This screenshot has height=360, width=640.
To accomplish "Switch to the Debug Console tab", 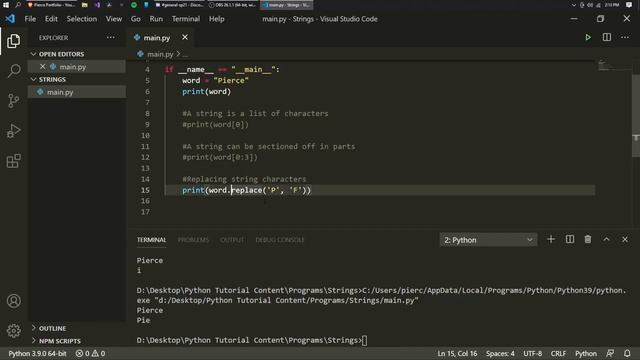I will 280,240.
